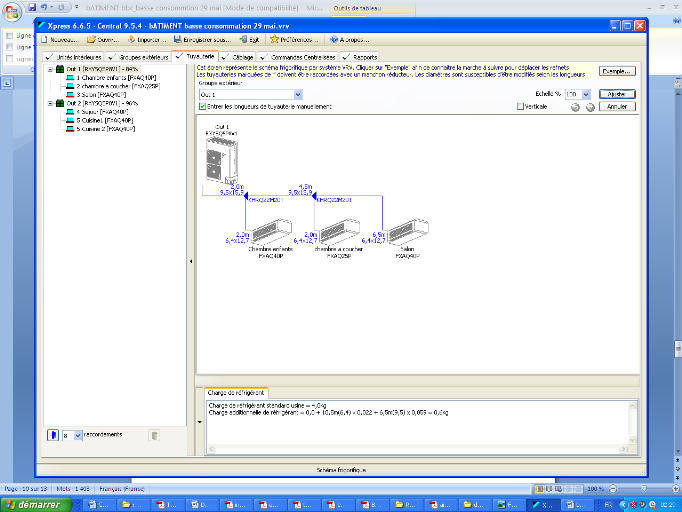Viewport: 682px width, 512px height.
Task: Open the Rapports tab
Action: pos(365,57)
